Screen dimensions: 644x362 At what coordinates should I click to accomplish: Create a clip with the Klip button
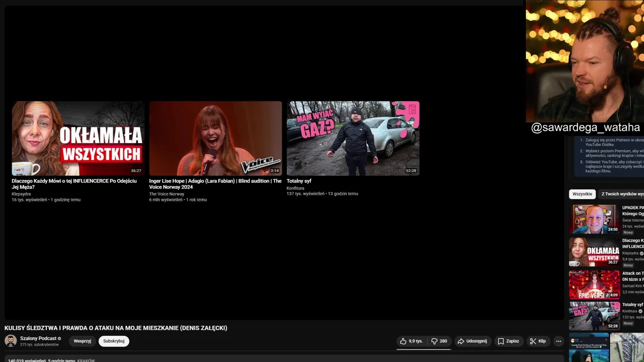pyautogui.click(x=538, y=341)
